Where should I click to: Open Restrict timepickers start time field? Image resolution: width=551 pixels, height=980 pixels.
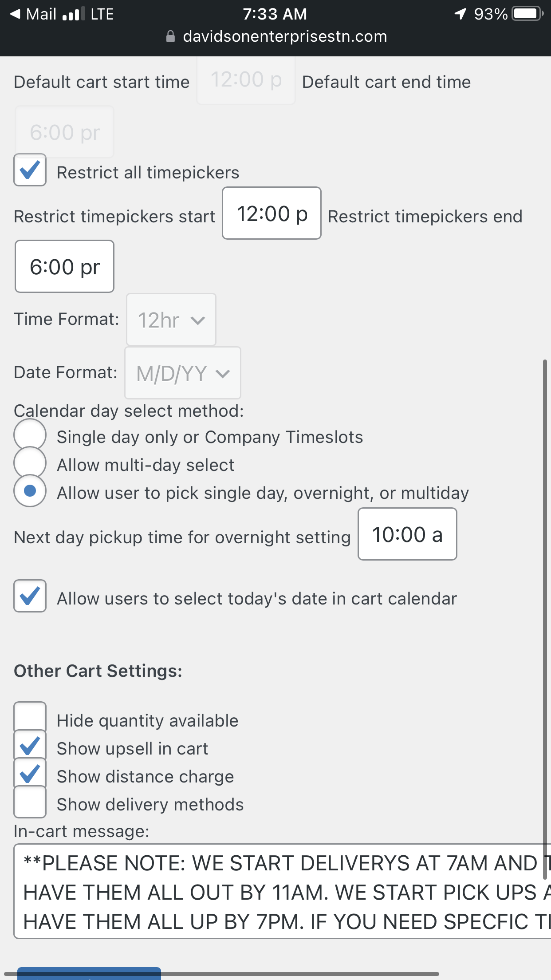[x=272, y=213]
